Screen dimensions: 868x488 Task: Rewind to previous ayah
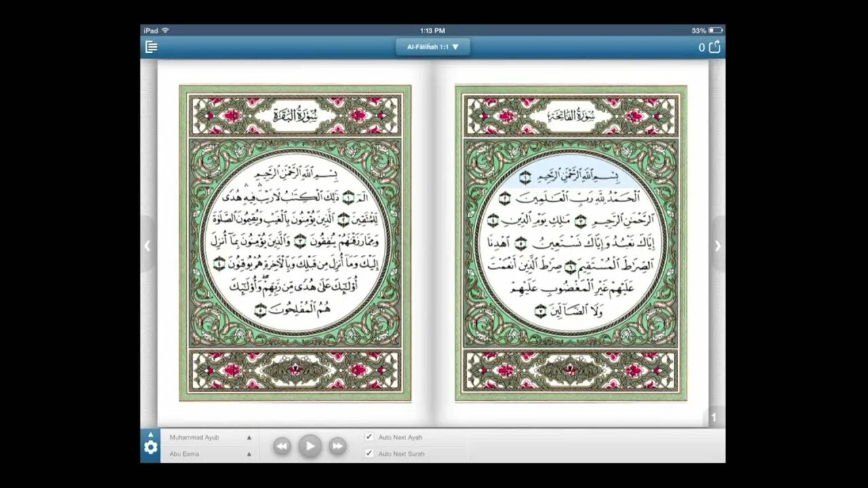click(282, 446)
